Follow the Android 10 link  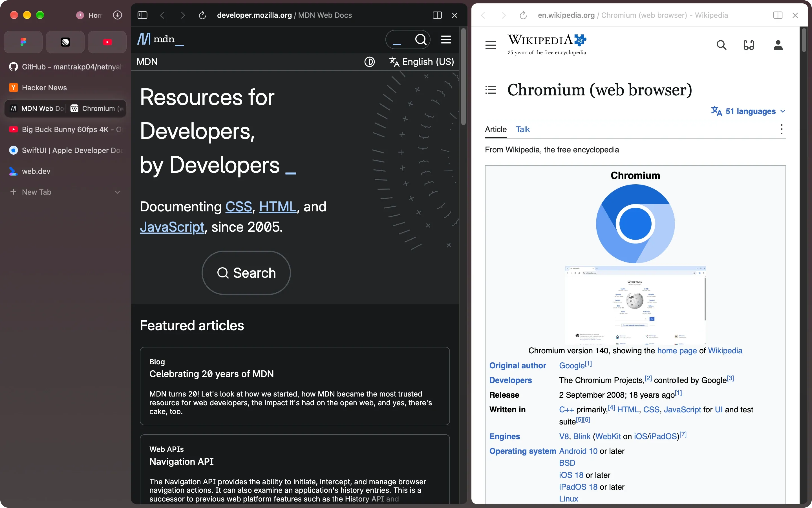click(x=578, y=451)
